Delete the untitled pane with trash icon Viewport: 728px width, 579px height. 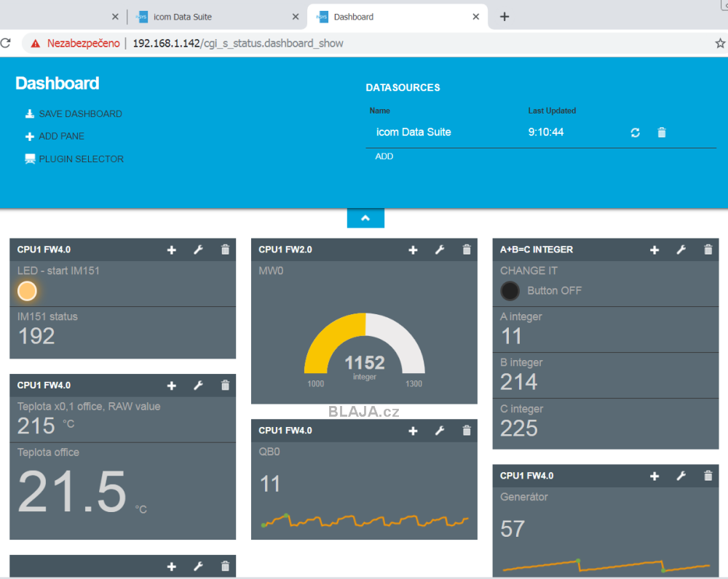[225, 566]
